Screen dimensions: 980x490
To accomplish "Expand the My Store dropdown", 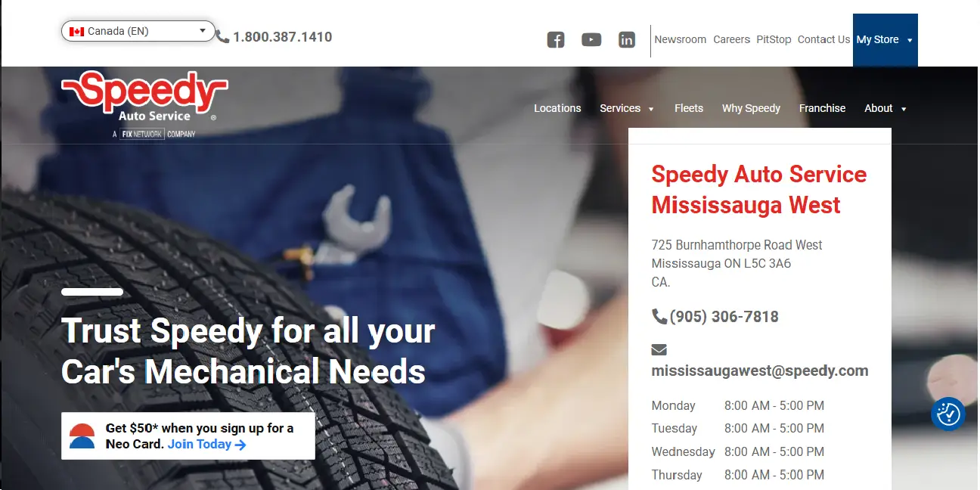I will pos(885,40).
